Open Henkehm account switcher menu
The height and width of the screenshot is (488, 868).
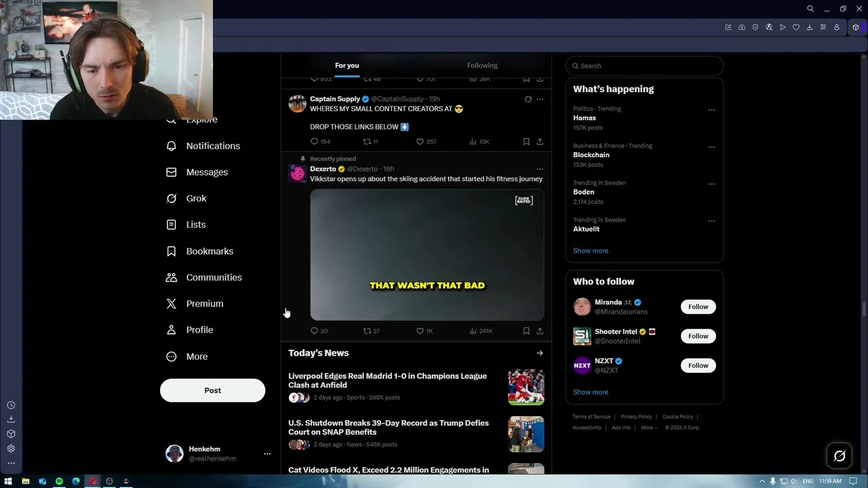267,454
